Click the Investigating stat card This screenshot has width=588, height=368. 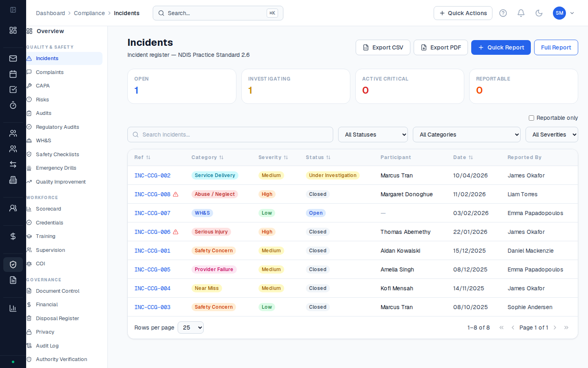296,86
